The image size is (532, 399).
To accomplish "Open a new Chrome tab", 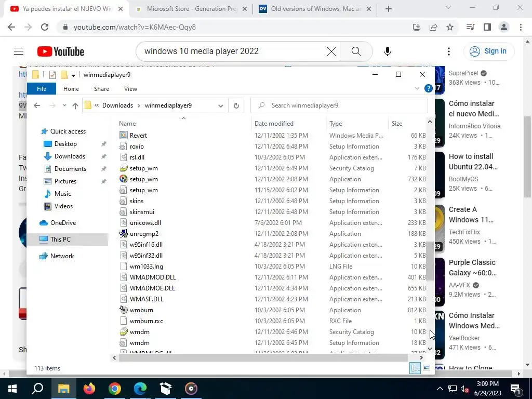I will 389,9.
